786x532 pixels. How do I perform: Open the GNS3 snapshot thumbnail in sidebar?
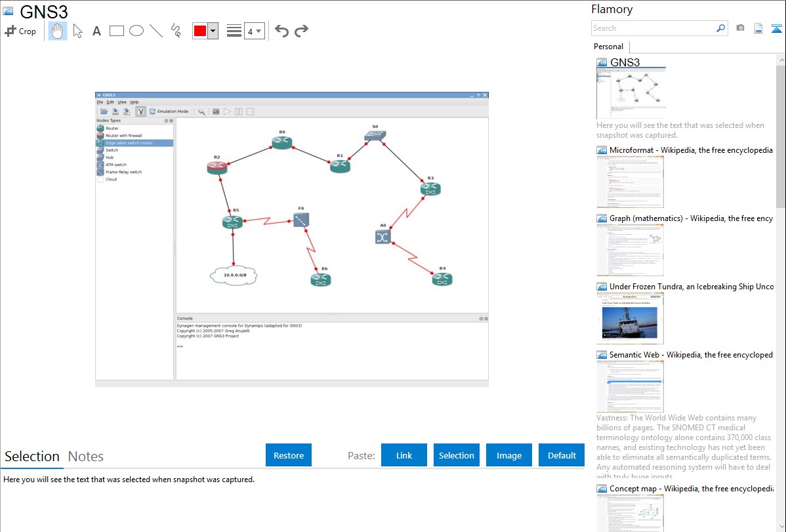[631, 93]
